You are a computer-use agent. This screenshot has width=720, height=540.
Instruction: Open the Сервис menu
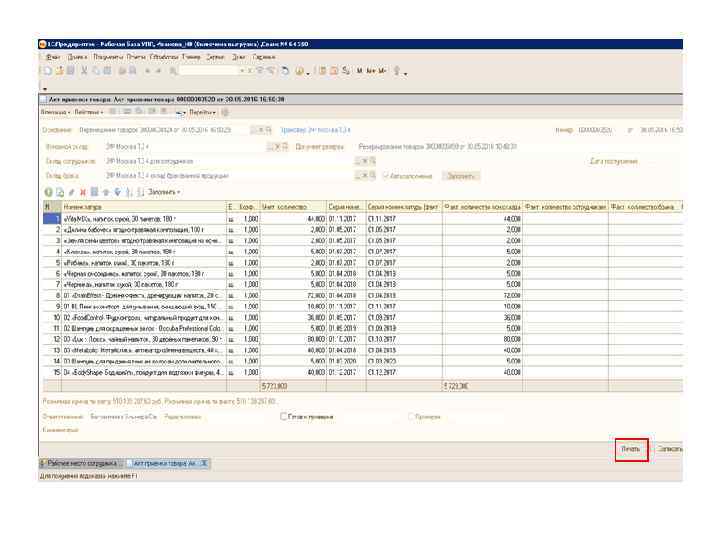click(x=215, y=57)
